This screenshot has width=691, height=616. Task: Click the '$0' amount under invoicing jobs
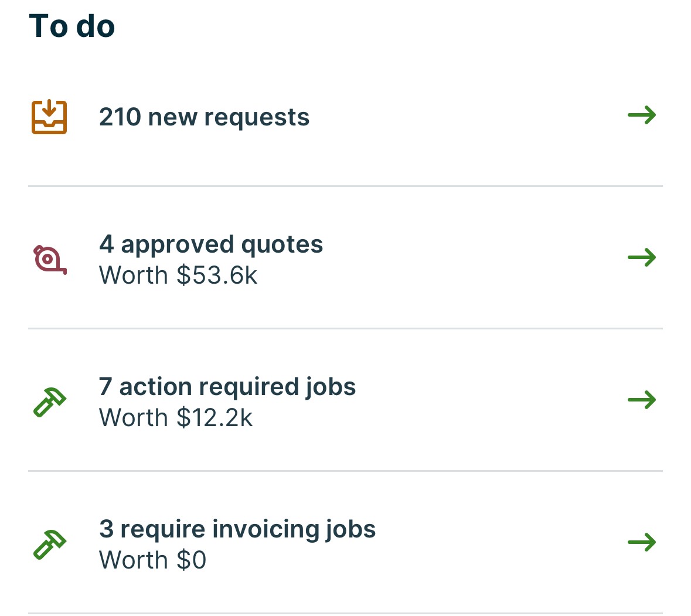(x=191, y=560)
